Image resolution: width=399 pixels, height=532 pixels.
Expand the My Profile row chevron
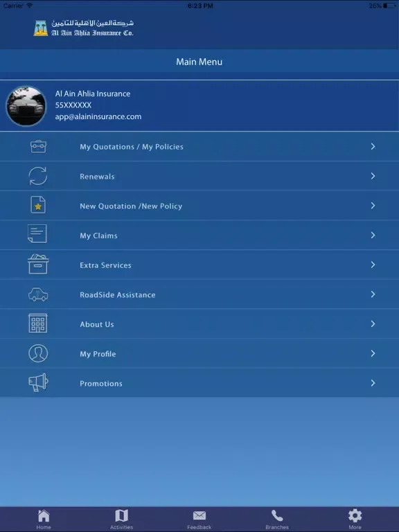pyautogui.click(x=373, y=353)
